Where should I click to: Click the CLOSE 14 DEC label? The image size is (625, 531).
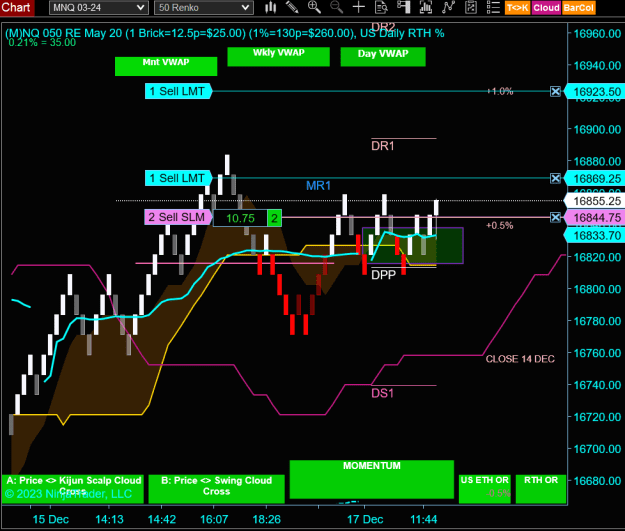[x=520, y=359]
